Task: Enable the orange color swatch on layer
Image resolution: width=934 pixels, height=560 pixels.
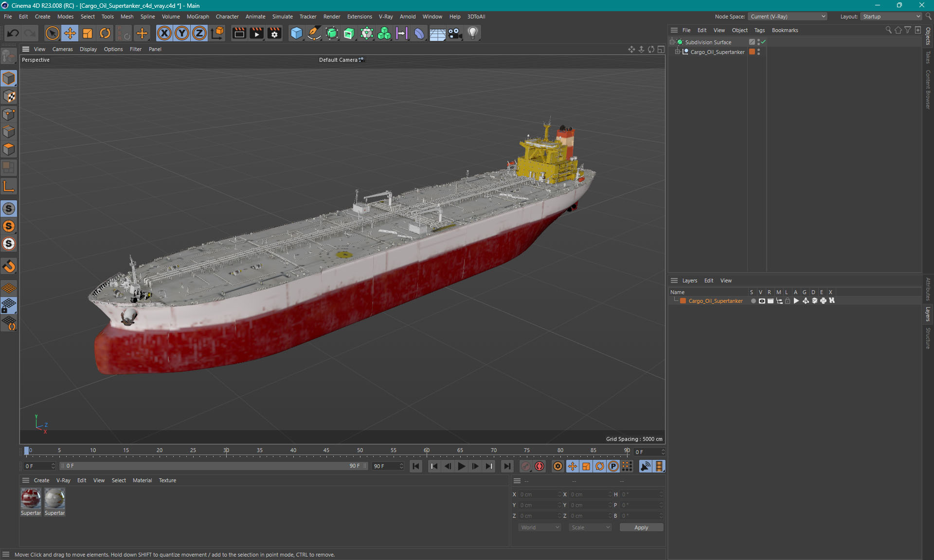Action: 683,301
